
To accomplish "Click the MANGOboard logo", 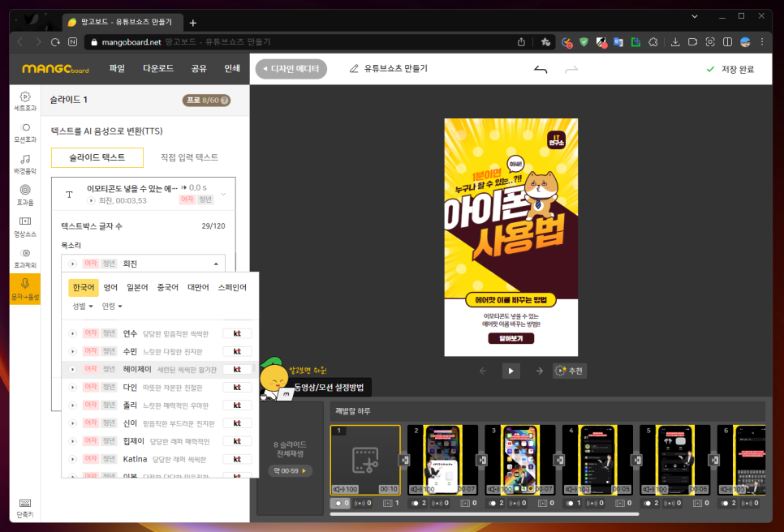I will click(x=55, y=69).
